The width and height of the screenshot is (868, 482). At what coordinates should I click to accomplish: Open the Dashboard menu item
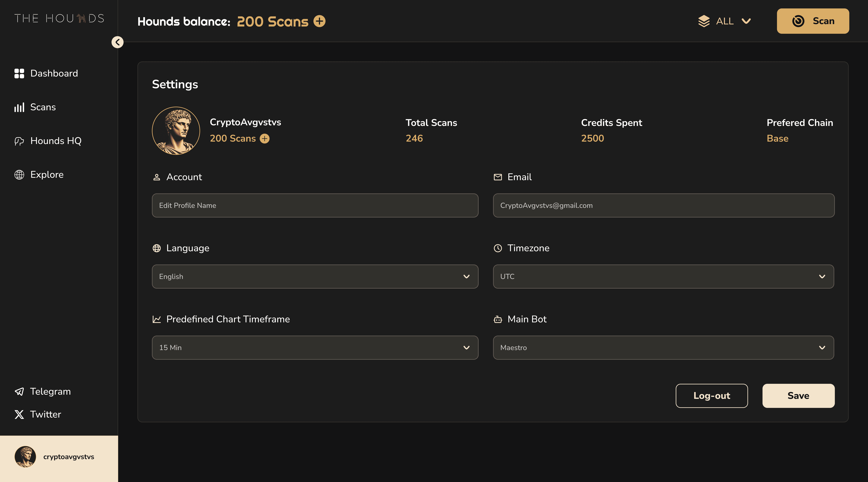pyautogui.click(x=46, y=73)
